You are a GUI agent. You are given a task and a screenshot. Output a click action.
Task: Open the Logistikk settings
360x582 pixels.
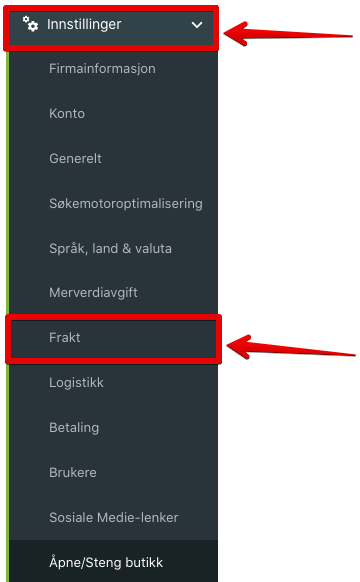[x=76, y=383]
